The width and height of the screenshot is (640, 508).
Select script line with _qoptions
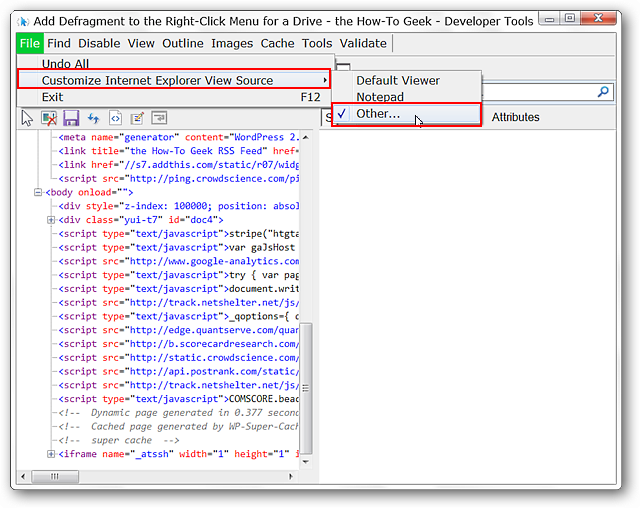[x=178, y=316]
